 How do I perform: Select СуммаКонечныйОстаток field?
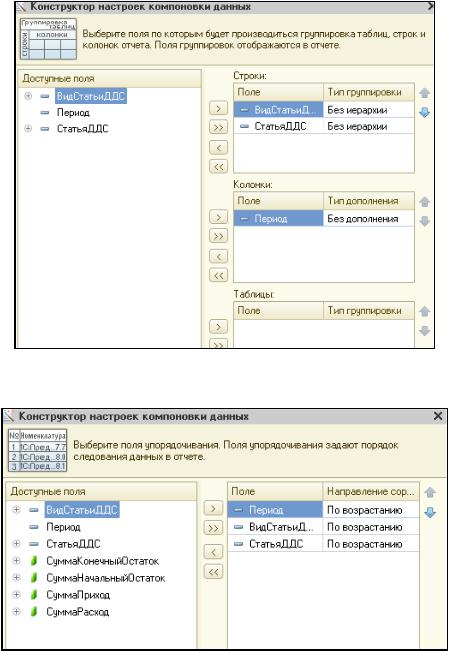[x=102, y=561]
